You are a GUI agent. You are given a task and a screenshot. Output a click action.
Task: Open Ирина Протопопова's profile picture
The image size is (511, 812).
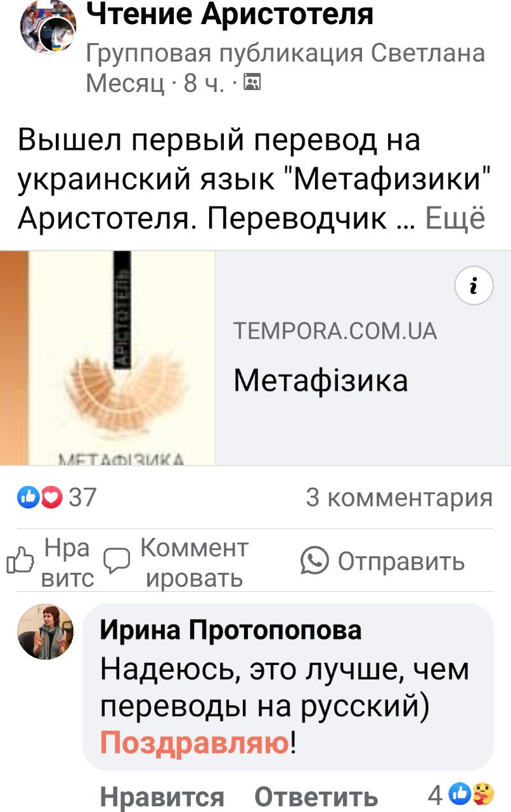pyautogui.click(x=46, y=632)
